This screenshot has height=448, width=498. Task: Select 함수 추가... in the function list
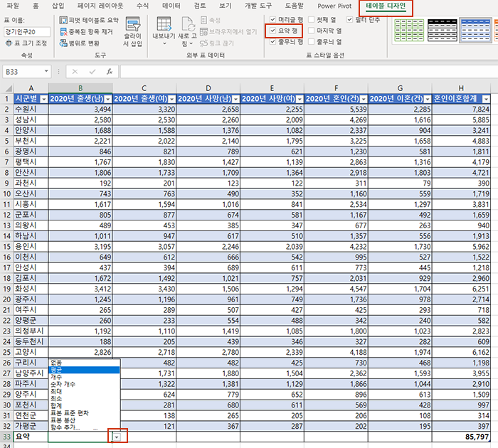(x=84, y=427)
